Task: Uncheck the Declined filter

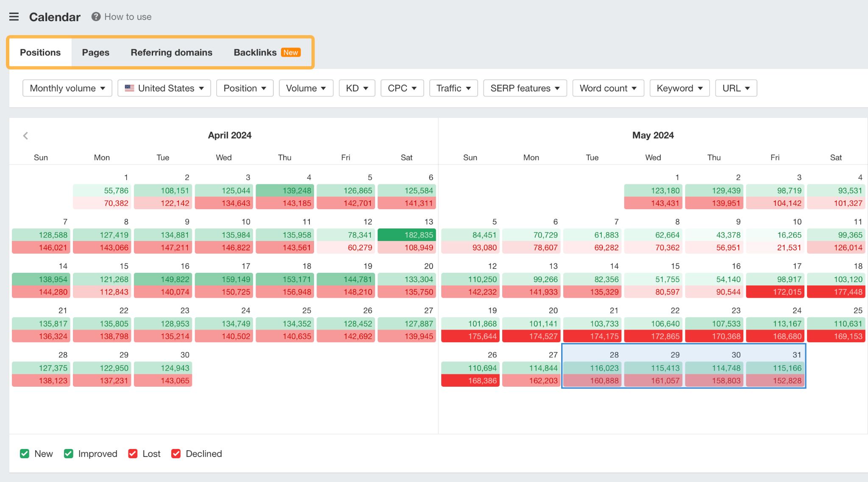Action: [x=176, y=454]
